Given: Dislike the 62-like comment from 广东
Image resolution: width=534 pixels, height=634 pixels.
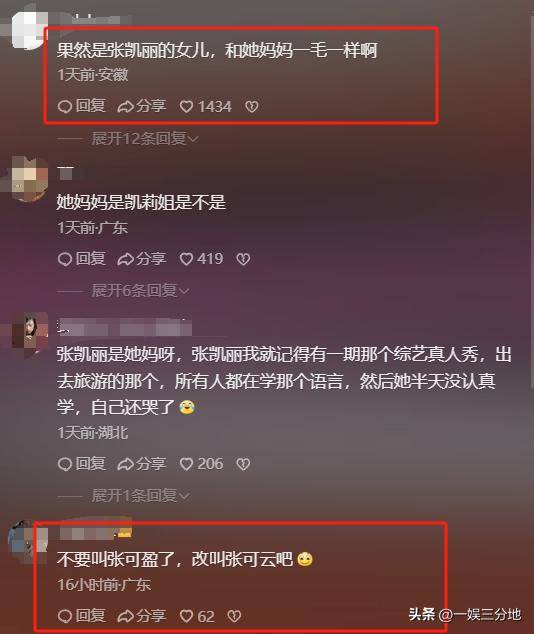Looking at the screenshot, I should coord(234,616).
